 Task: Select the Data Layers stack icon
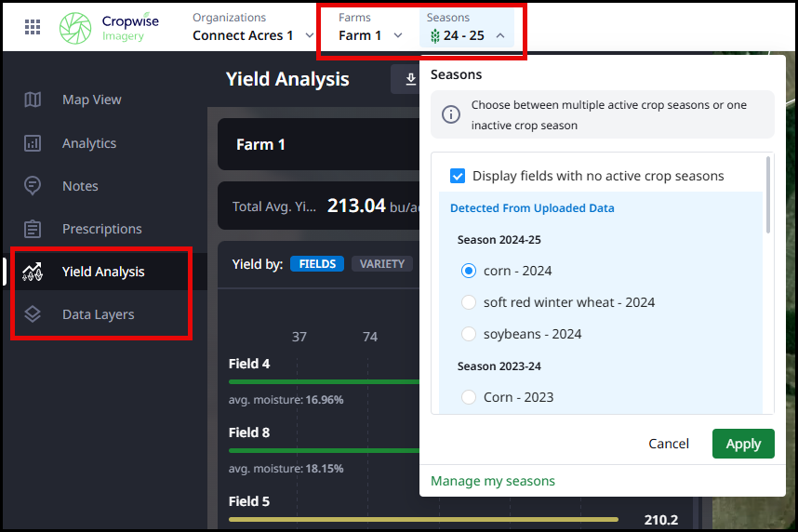[33, 314]
